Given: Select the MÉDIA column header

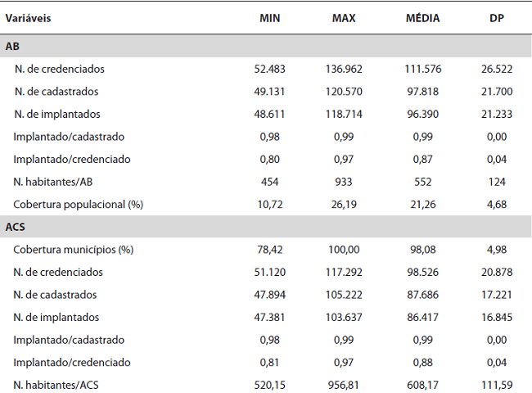Looking at the screenshot, I should (x=423, y=18).
